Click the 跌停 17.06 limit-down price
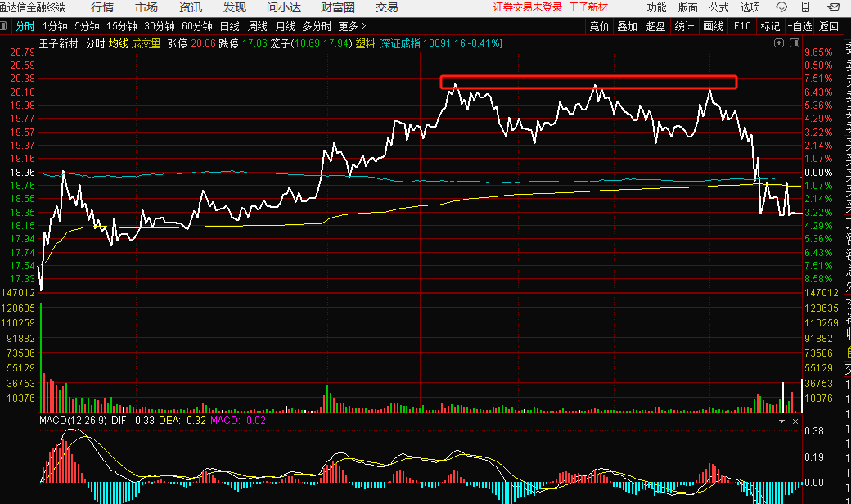The height and width of the screenshot is (504, 851). pos(243,43)
